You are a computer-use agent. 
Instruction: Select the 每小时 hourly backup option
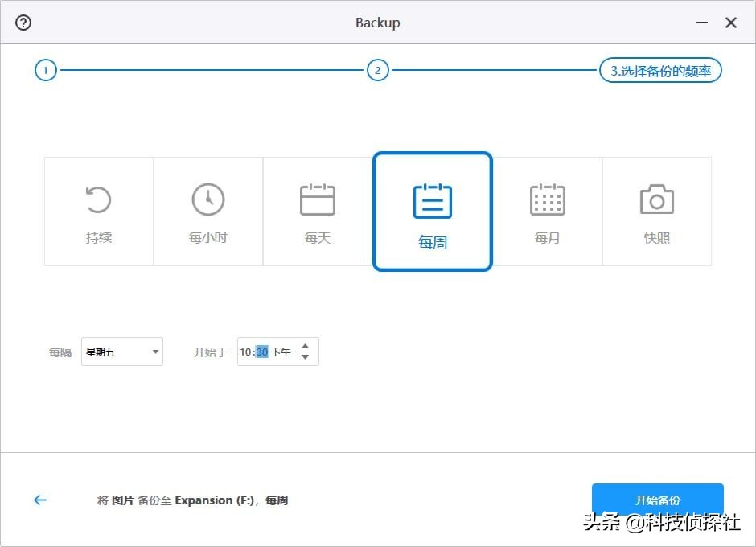[208, 212]
